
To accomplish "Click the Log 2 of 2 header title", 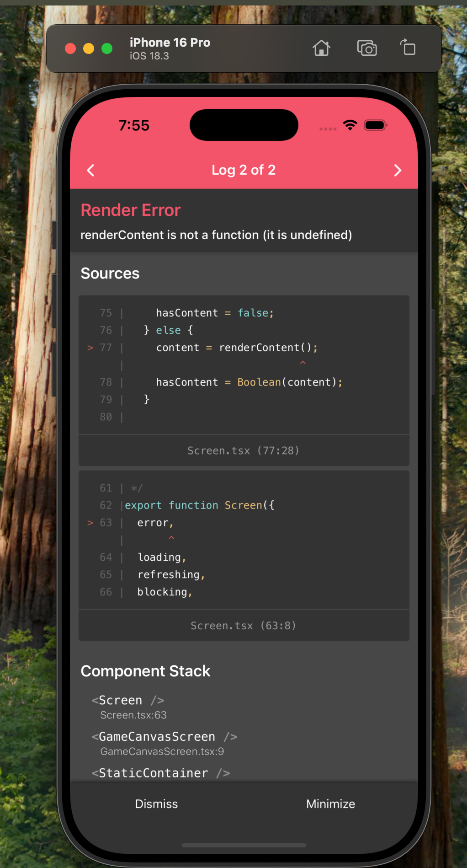I will pos(244,170).
